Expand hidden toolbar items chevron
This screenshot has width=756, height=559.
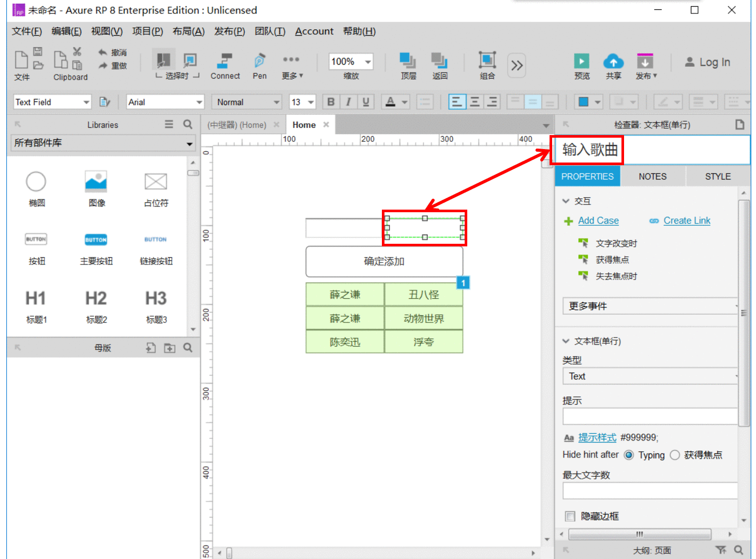coord(516,66)
